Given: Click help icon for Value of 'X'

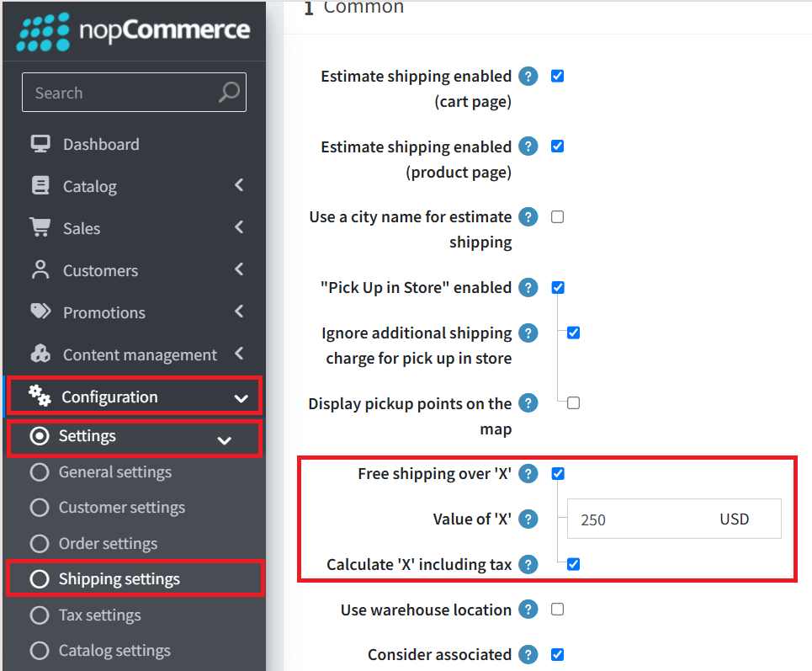Looking at the screenshot, I should click(x=528, y=519).
